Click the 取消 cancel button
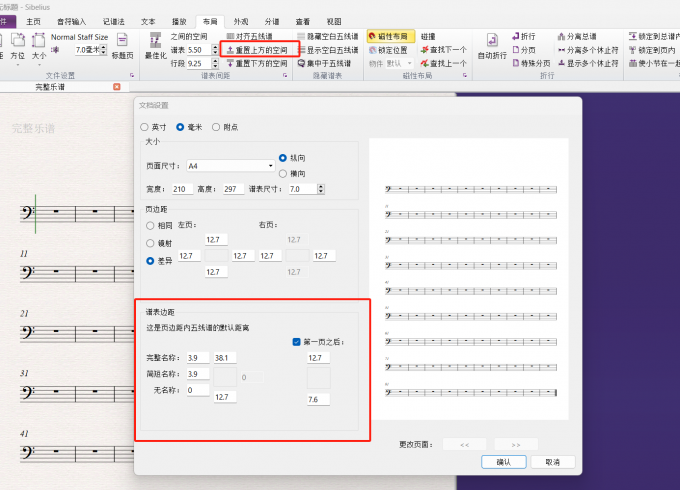Image resolution: width=680 pixels, height=490 pixels. point(553,462)
